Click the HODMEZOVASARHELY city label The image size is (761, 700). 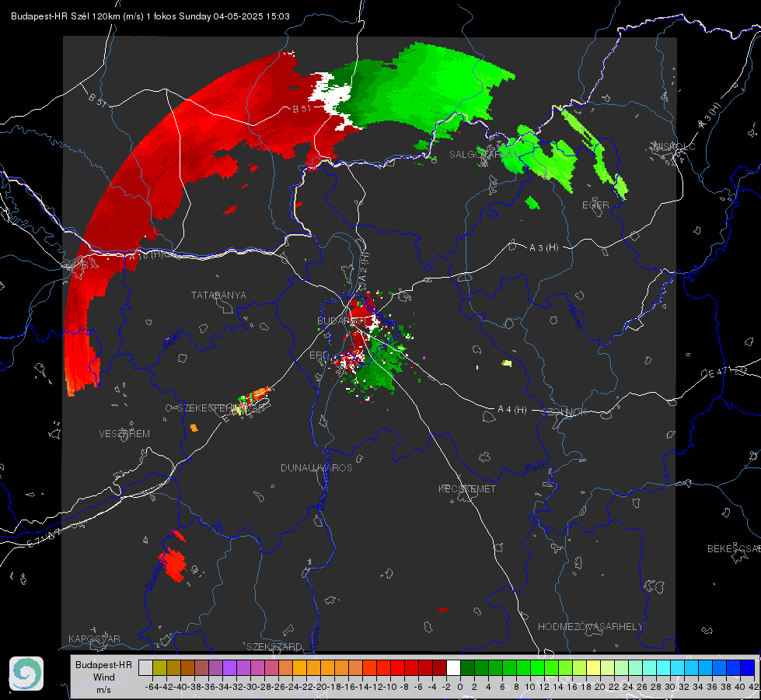[x=590, y=627]
